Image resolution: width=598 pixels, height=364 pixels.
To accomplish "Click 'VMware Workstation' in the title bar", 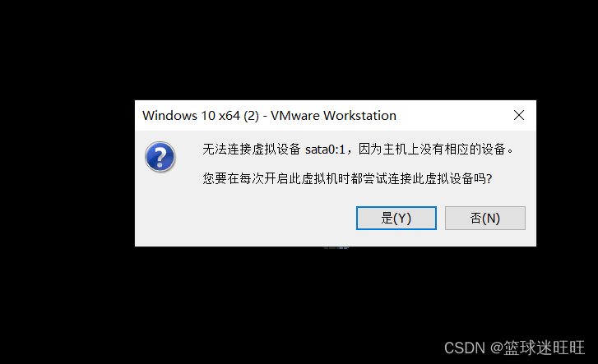I will 333,116.
